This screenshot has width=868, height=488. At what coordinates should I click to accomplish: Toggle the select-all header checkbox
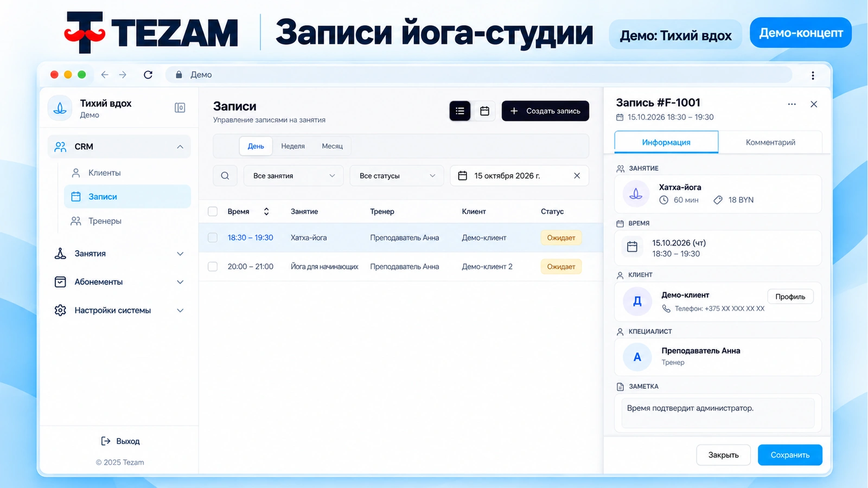(213, 211)
